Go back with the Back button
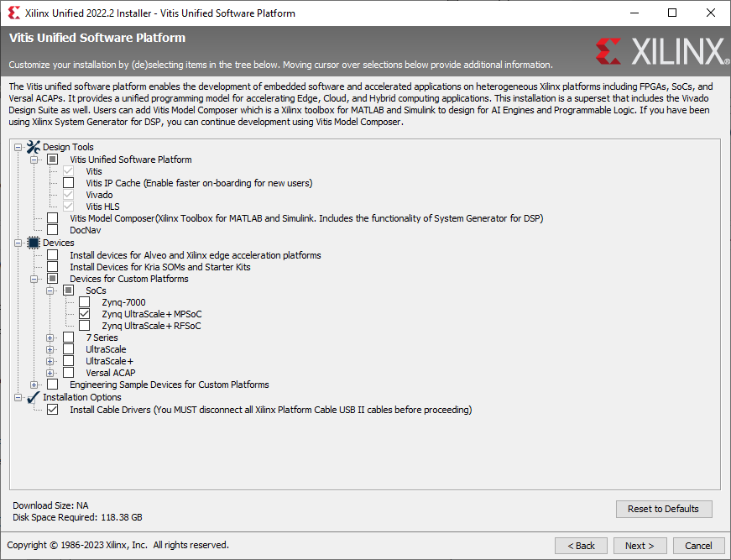 tap(581, 546)
